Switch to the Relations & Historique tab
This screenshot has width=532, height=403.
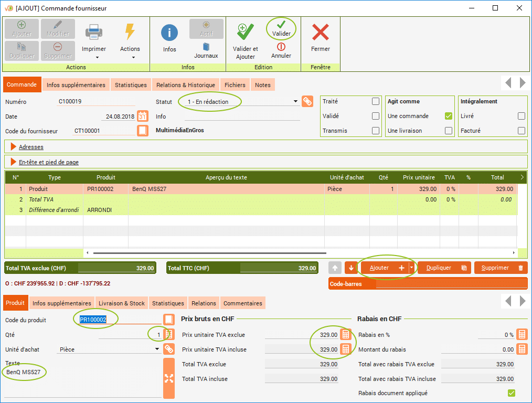(186, 85)
